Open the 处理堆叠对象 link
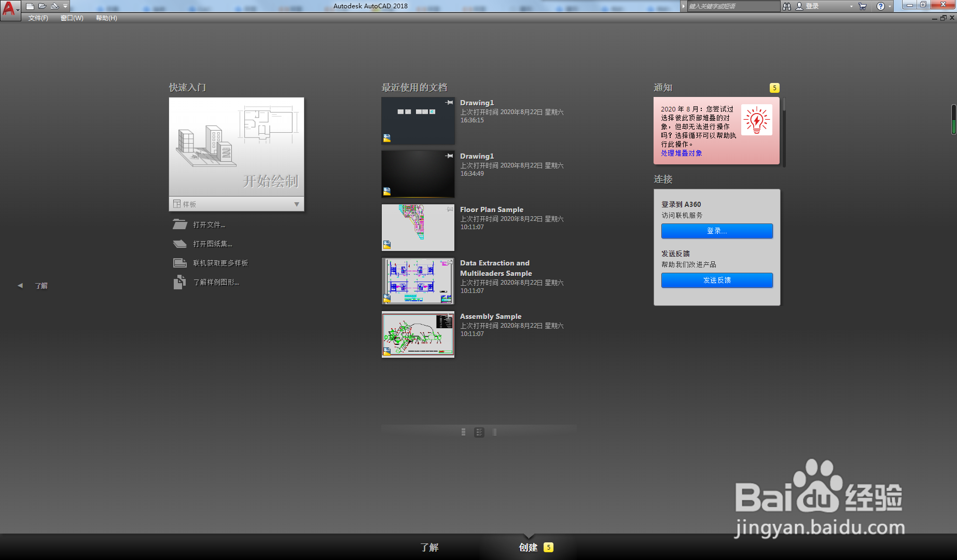 [682, 153]
